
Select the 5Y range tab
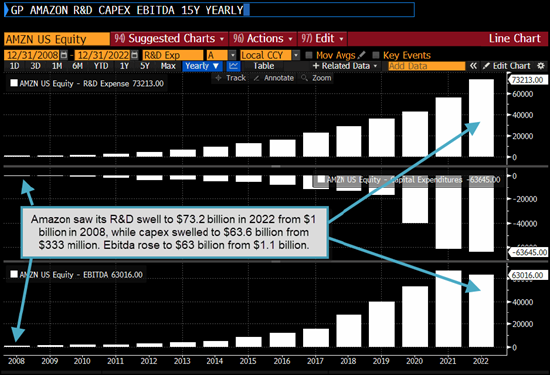point(145,66)
